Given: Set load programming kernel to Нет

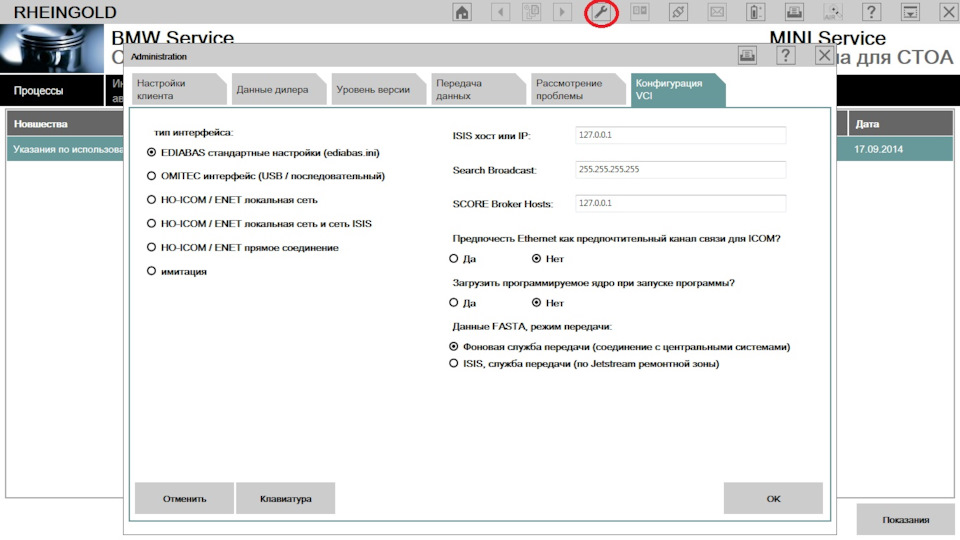Looking at the screenshot, I should [548, 302].
